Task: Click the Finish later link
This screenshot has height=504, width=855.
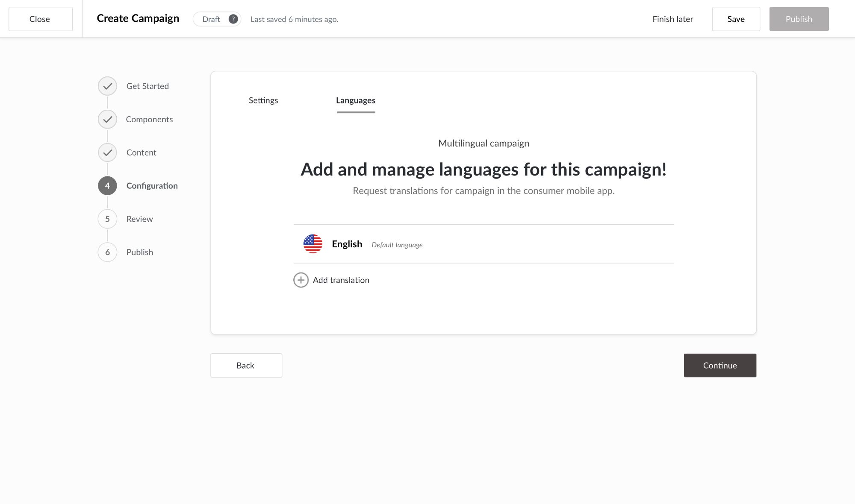Action: click(672, 19)
